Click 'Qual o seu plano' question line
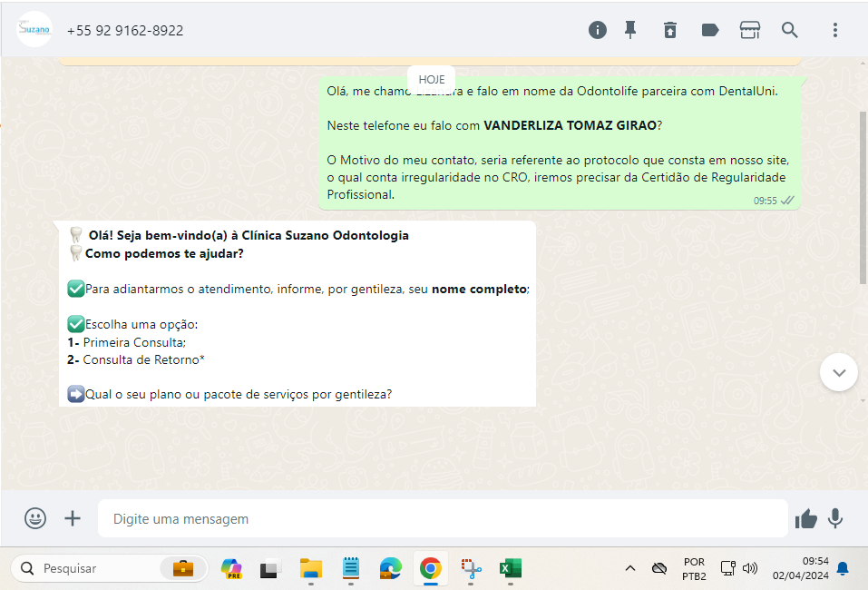The image size is (868, 590). [x=229, y=395]
